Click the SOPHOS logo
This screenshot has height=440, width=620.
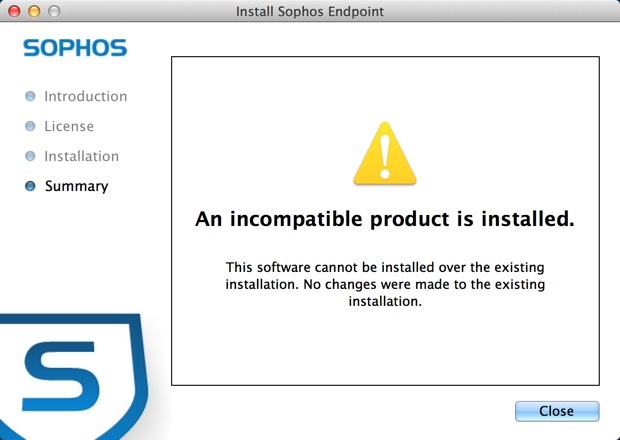(x=75, y=48)
